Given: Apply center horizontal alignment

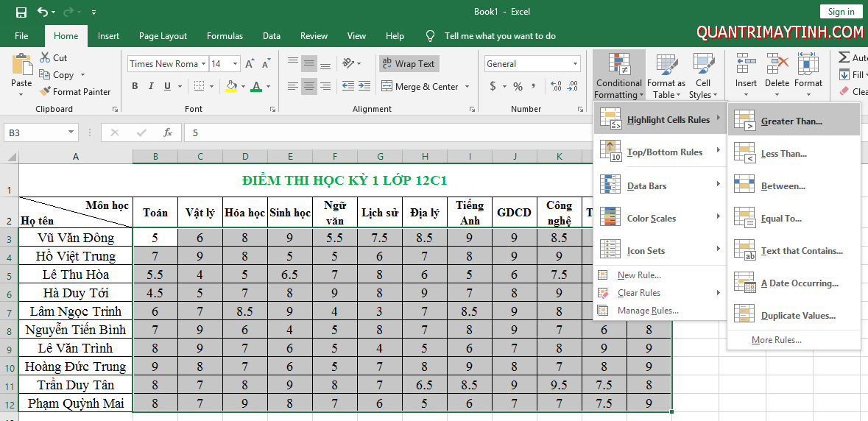Looking at the screenshot, I should (x=309, y=86).
